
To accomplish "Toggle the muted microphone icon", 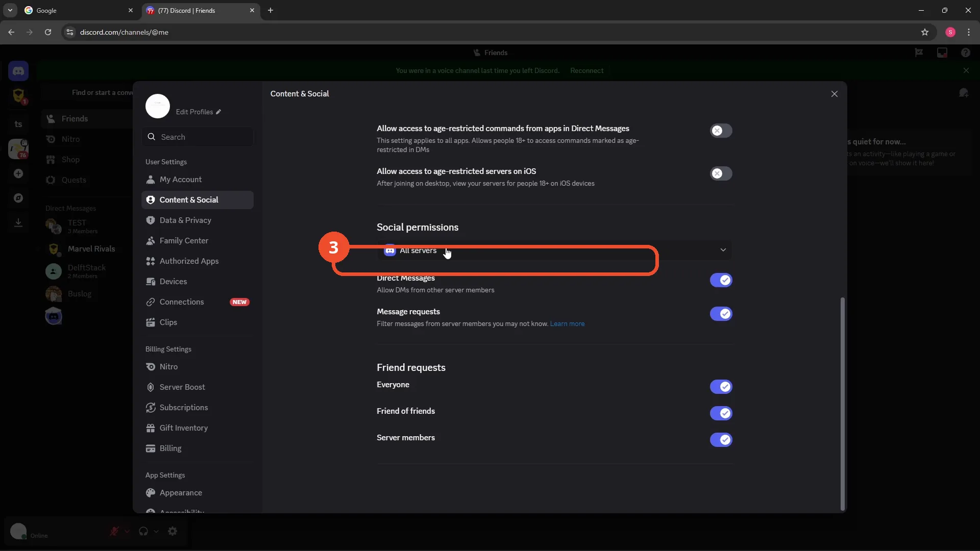I will pos(114,531).
